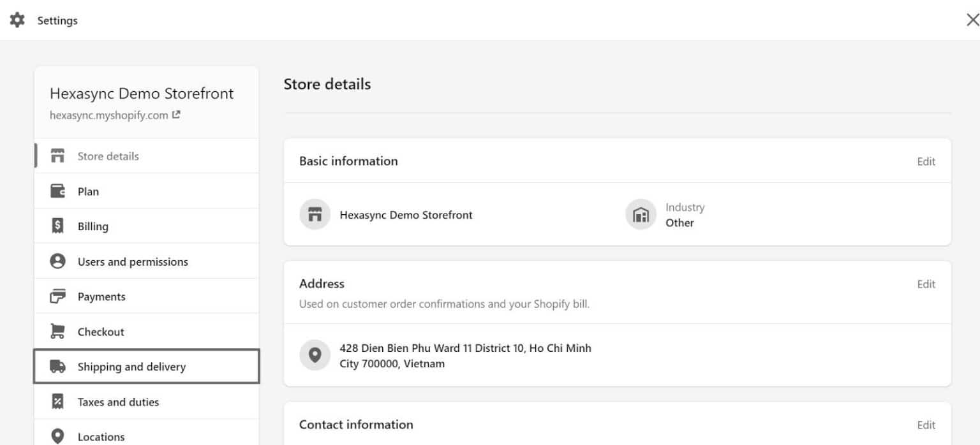
Task: Open Shipping via the truck icon
Action: coord(57,366)
